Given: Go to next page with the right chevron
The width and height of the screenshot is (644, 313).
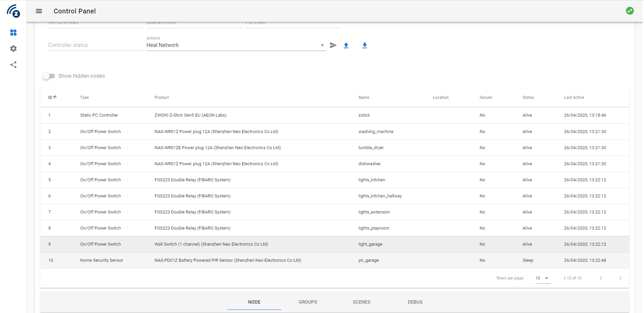Looking at the screenshot, I should coord(620,278).
